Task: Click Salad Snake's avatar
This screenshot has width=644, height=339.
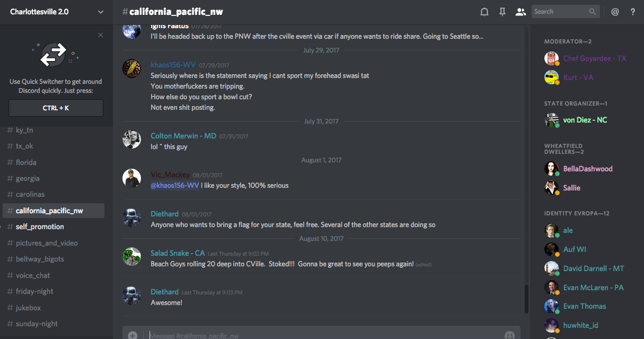Action: [x=131, y=257]
